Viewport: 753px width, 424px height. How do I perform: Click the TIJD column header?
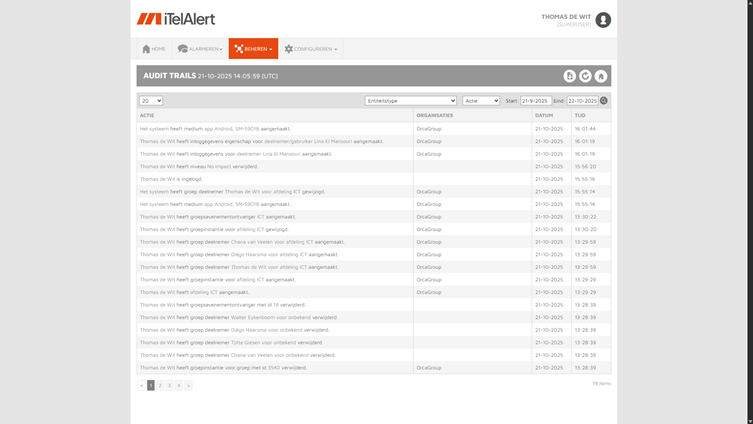580,115
